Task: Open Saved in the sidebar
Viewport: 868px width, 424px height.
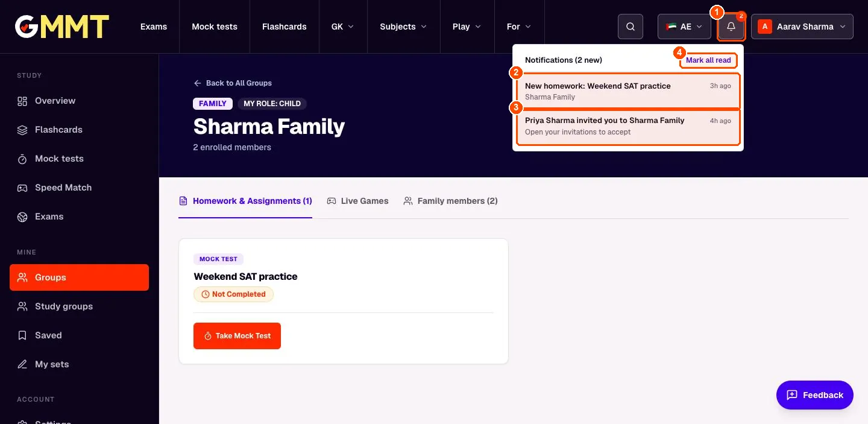Action: tap(79, 335)
